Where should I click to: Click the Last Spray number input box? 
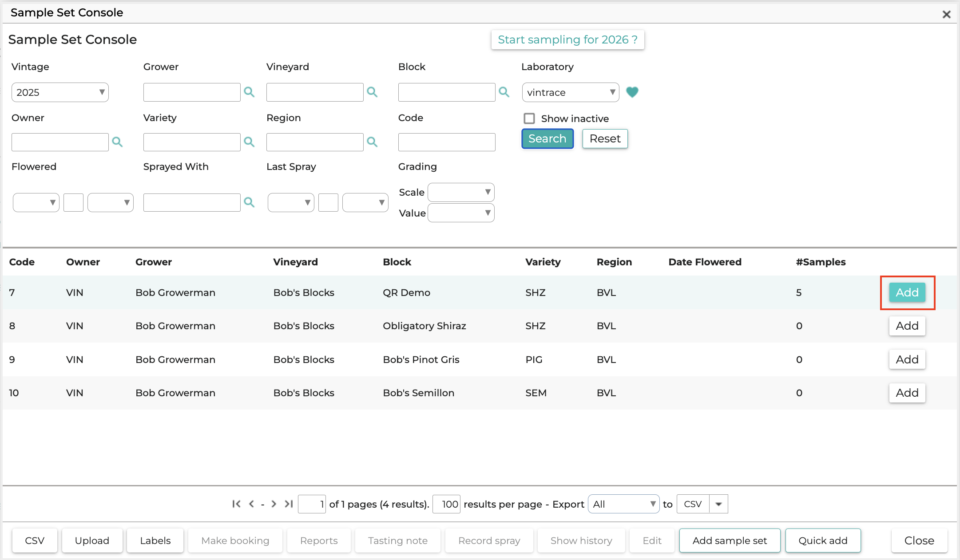tap(328, 203)
